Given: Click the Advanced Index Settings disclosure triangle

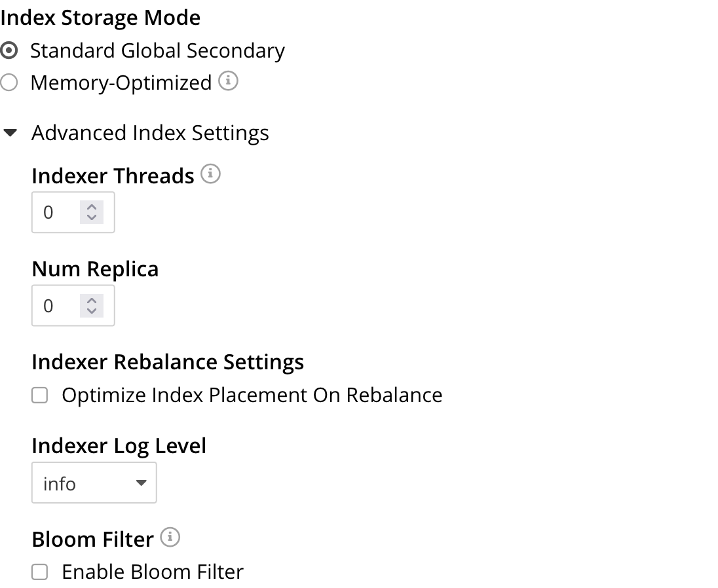Looking at the screenshot, I should (11, 132).
